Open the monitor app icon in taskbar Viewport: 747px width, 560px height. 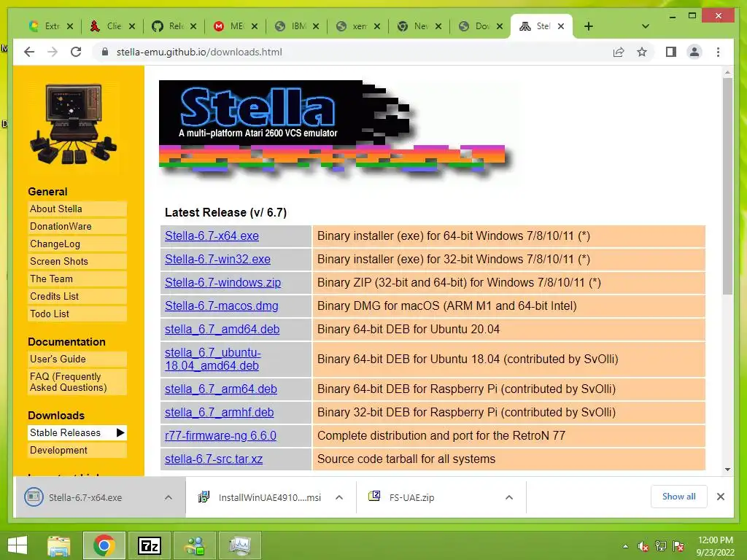click(239, 545)
